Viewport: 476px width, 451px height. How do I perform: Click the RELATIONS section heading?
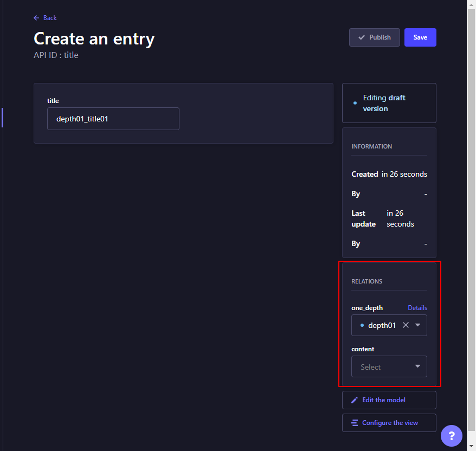[366, 281]
